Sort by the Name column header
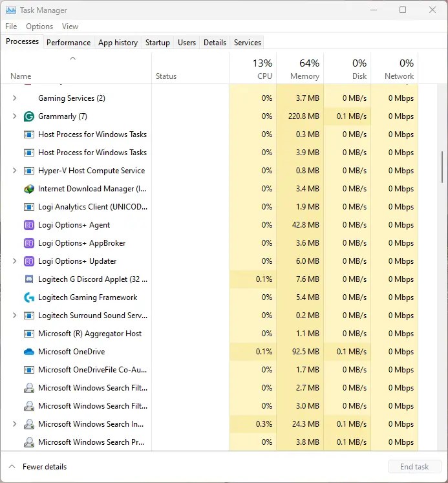The height and width of the screenshot is (483, 448). [76, 68]
